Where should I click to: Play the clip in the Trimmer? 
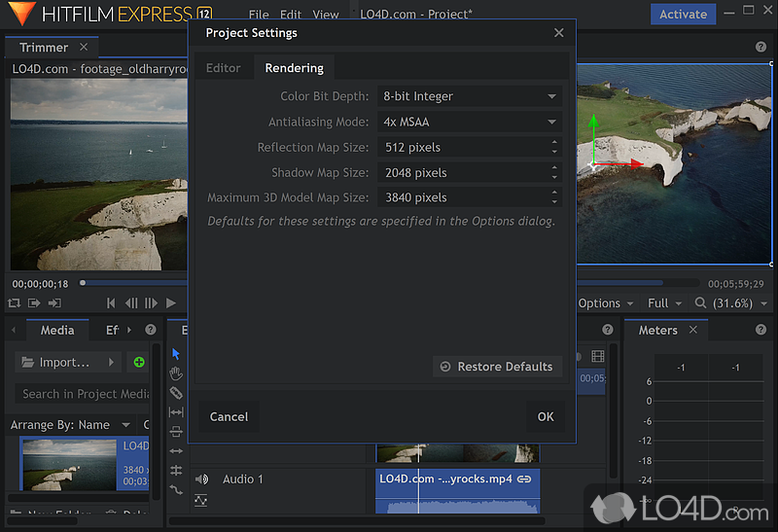[171, 302]
